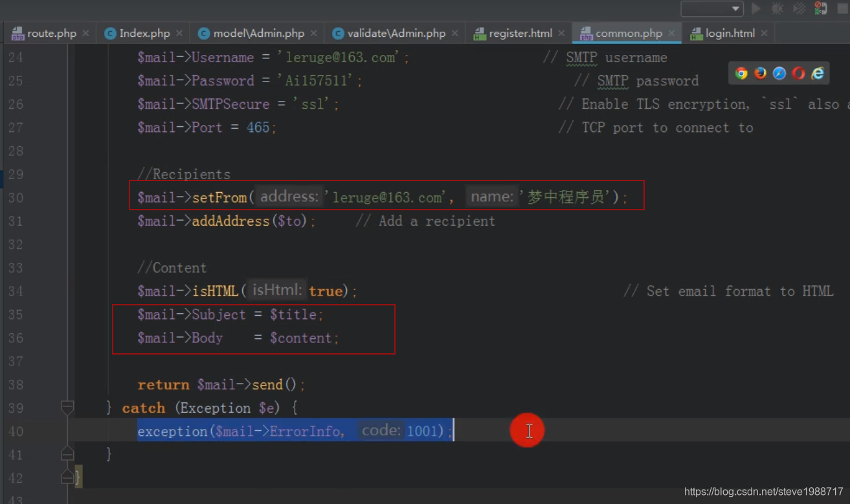Screen dimensions: 850x504
Task: Click the 'ssl' string on line 26
Action: click(x=313, y=104)
